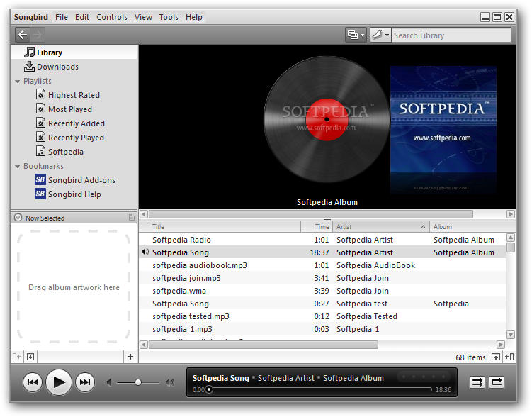The image size is (532, 417).
Task: Mute audio using small speaker icon
Action: tap(109, 383)
